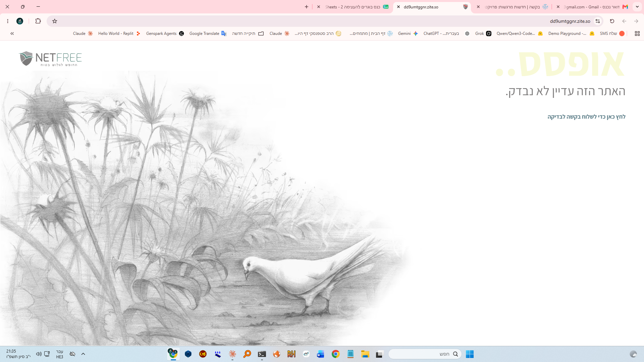Open the Chrome three-dot menu
This screenshot has width=644, height=362.
[7, 21]
